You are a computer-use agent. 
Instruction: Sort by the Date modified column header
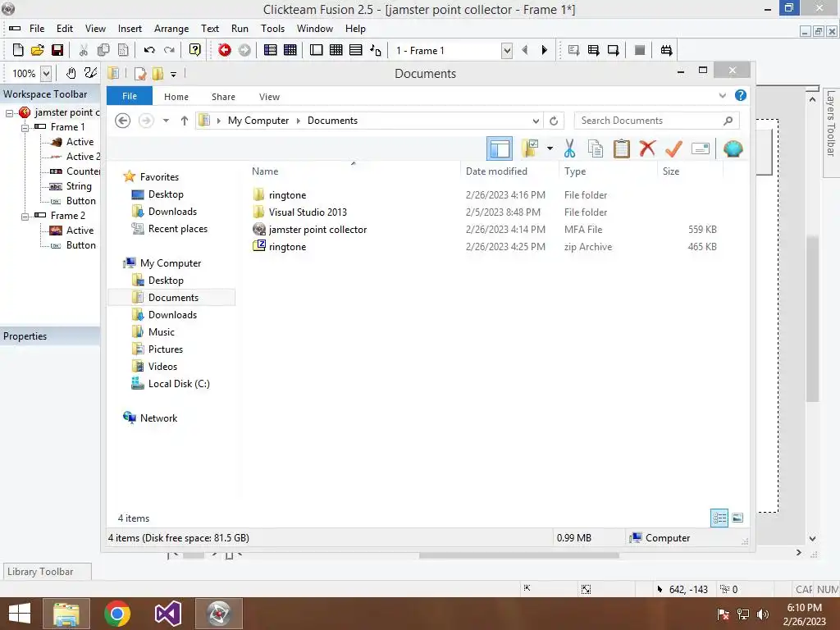pyautogui.click(x=496, y=171)
